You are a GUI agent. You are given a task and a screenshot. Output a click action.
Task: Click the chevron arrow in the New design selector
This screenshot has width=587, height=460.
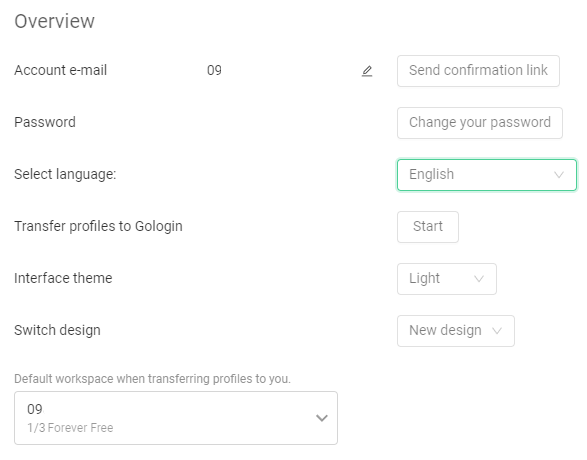[x=497, y=331]
